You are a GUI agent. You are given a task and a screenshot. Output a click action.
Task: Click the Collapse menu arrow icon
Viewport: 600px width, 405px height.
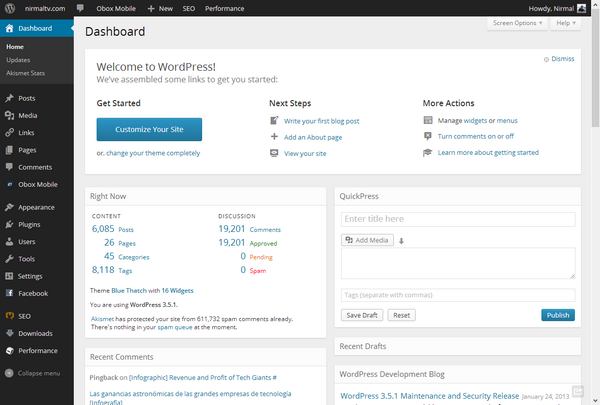click(x=9, y=373)
